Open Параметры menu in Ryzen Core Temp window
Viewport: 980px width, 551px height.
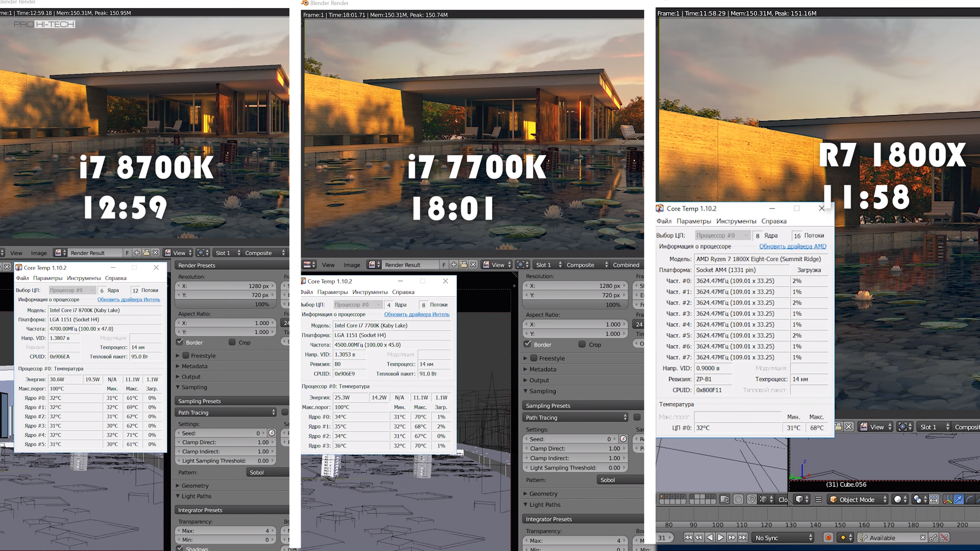(693, 221)
